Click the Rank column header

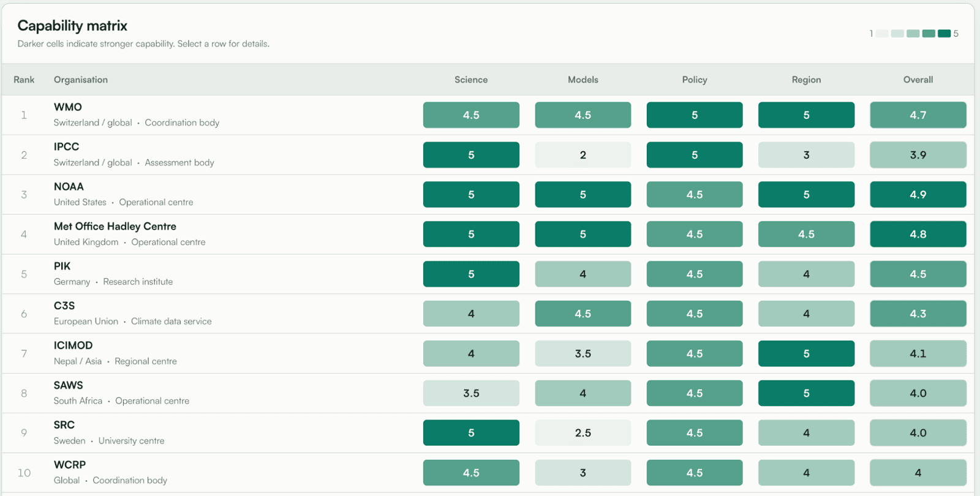[x=24, y=80]
